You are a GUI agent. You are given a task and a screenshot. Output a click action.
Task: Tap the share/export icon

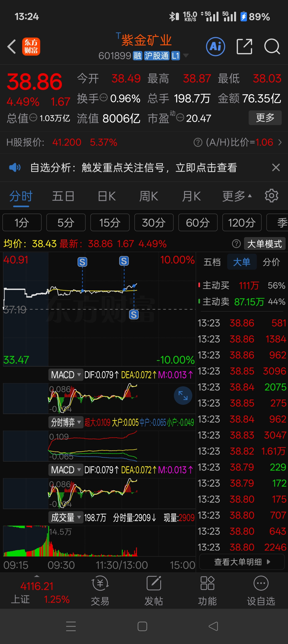point(244,46)
